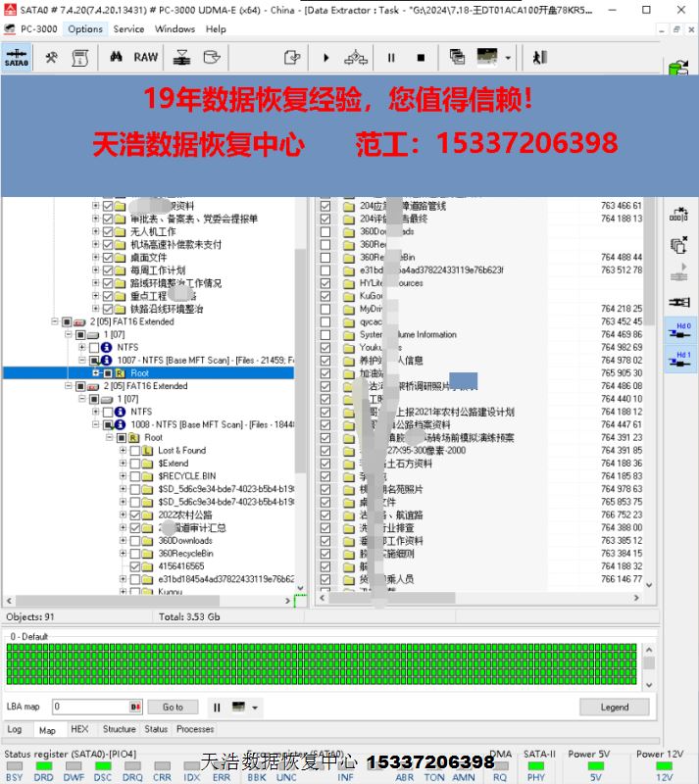Click the Go to button
699x784 pixels.
[x=173, y=707]
